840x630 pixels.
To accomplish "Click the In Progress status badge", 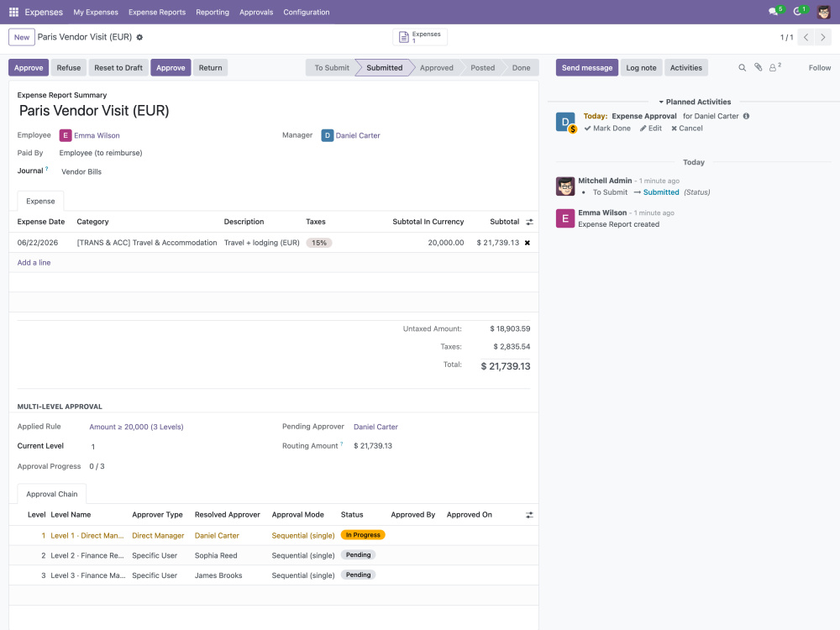I will click(x=363, y=535).
